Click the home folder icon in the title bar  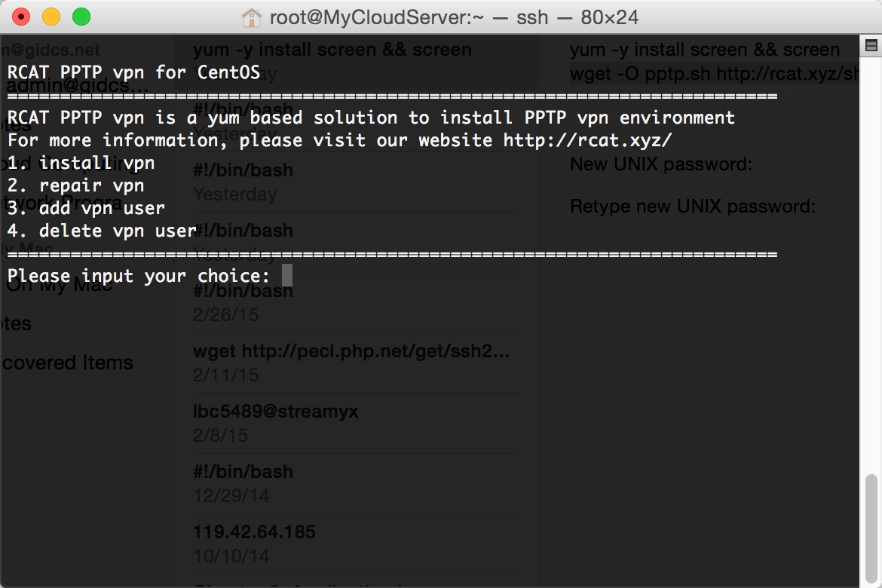252,17
